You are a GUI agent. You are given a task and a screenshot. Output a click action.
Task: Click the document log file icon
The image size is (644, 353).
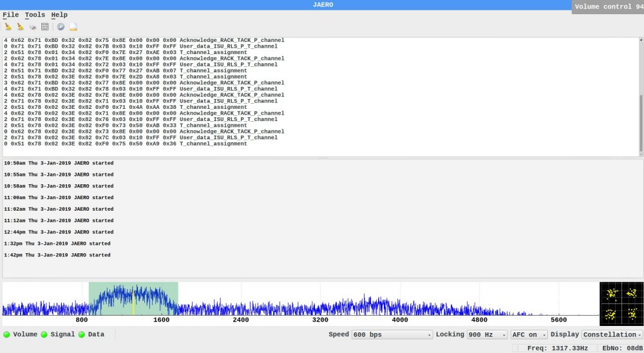pos(73,27)
